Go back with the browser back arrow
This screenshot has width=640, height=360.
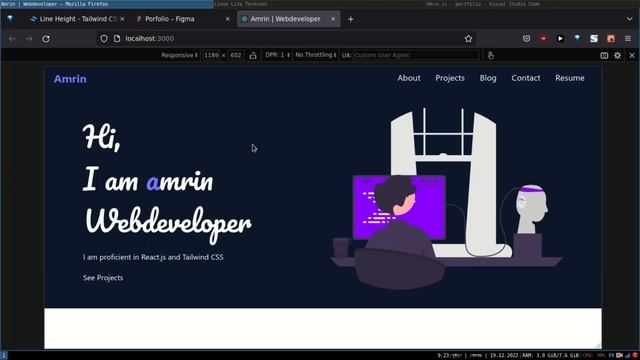(x=12, y=39)
